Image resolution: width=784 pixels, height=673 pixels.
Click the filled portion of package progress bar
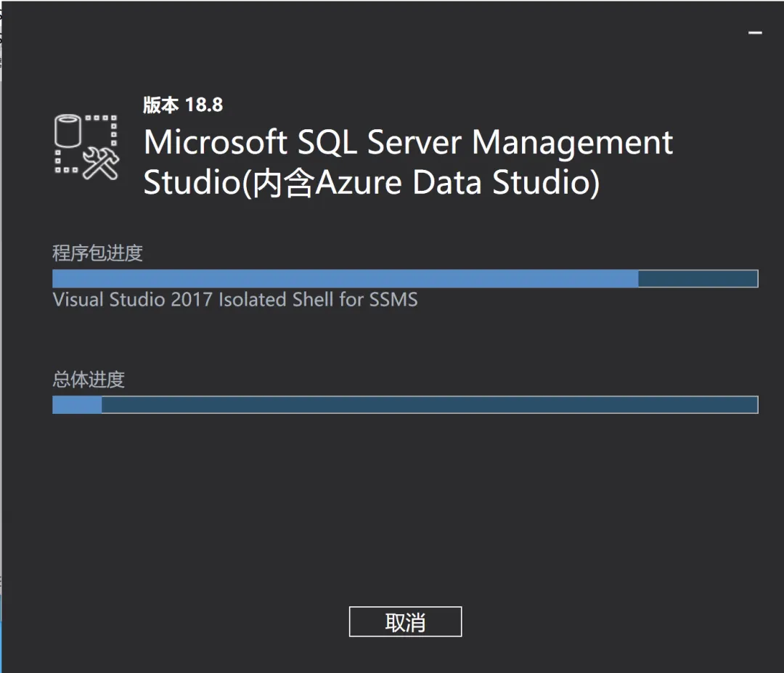346,279
